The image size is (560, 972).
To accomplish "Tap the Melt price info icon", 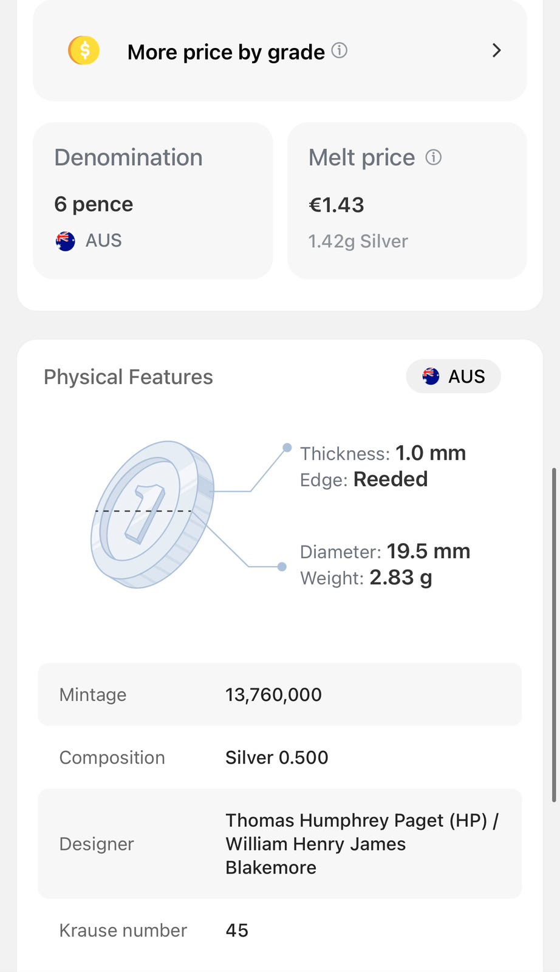I will point(433,158).
